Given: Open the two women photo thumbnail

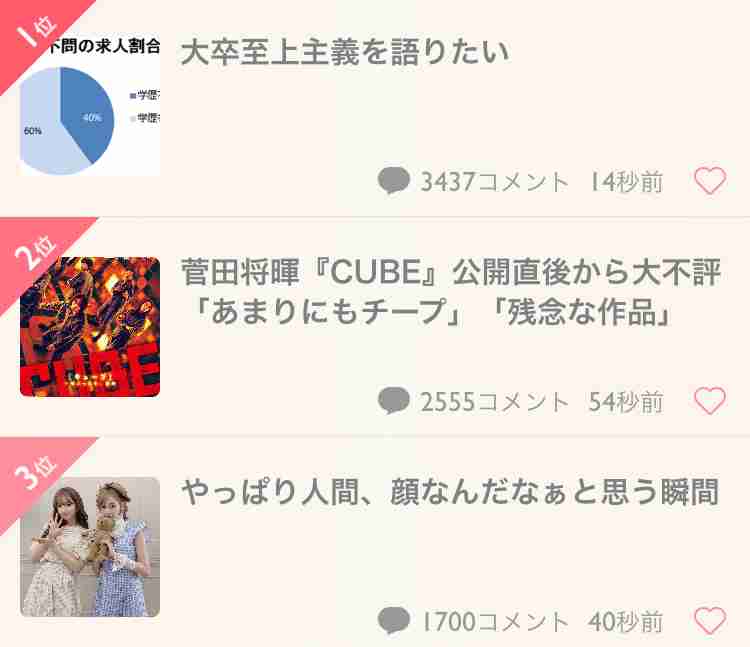Looking at the screenshot, I should point(90,547).
